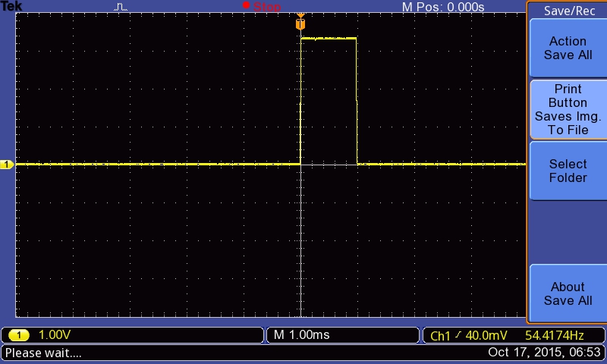Click the 'M Pos: 0.000s' readout
Screen dimensions: 607x364
coord(443,7)
